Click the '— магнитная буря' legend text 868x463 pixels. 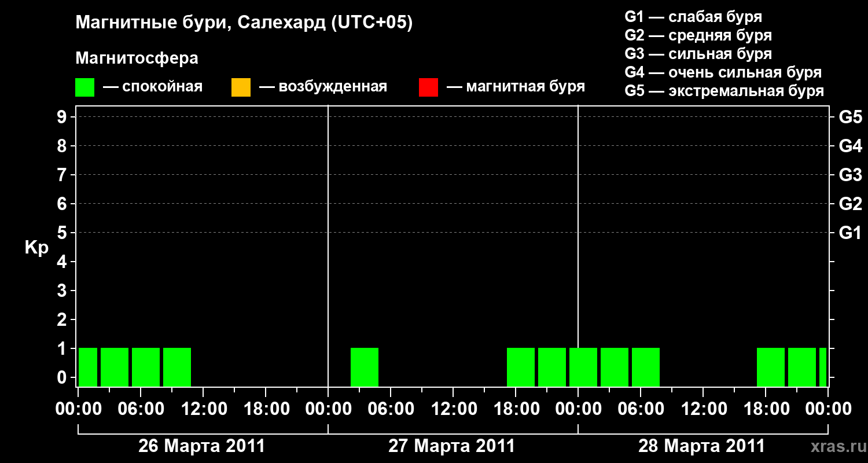pos(516,87)
